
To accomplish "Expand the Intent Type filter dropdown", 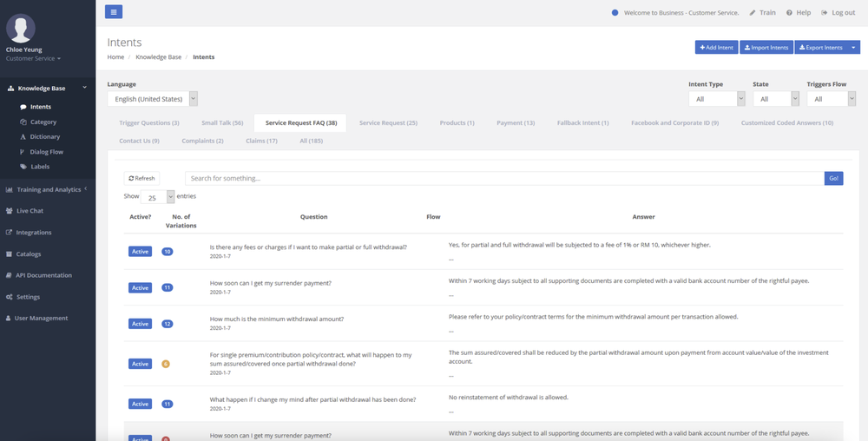I will point(716,99).
